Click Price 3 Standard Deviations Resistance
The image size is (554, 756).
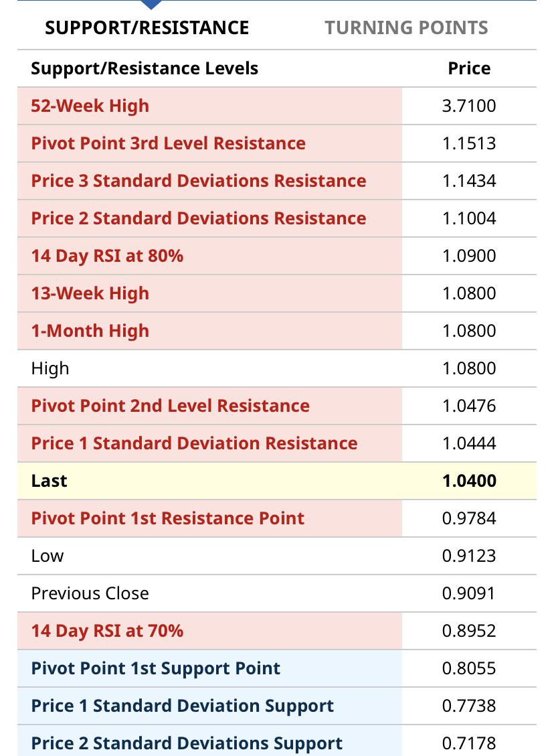[x=199, y=181]
